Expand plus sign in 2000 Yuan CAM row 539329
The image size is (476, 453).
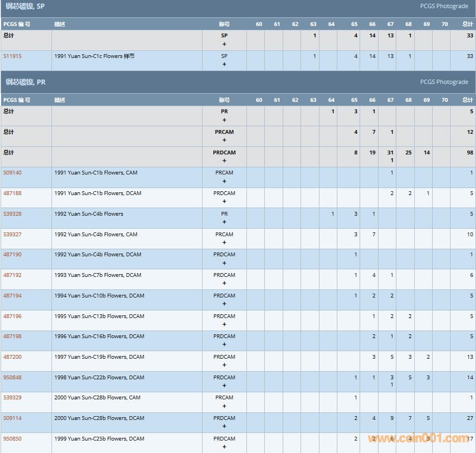pos(224,406)
